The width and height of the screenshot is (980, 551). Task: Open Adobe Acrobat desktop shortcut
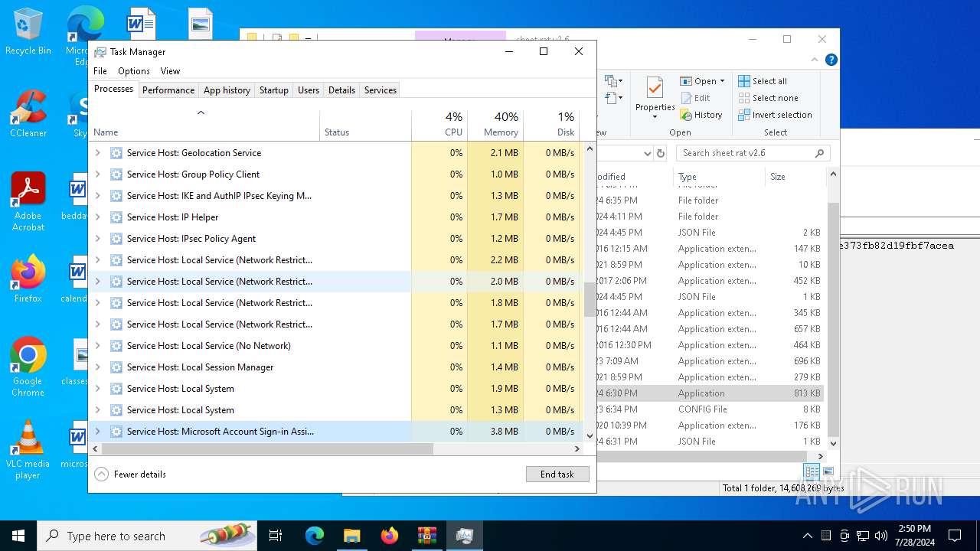28,202
